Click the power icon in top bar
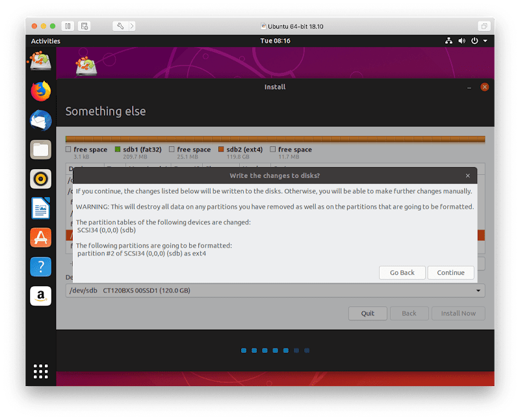This screenshot has height=420, width=520. [474, 41]
